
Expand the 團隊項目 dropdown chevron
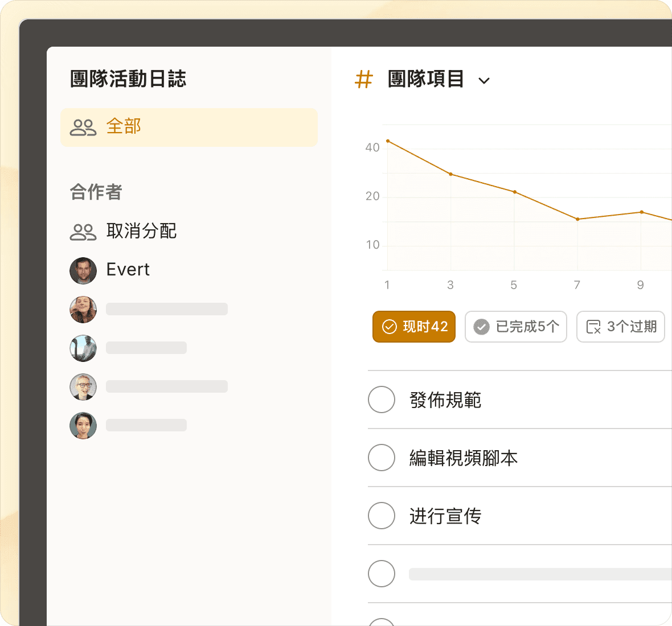click(x=484, y=81)
